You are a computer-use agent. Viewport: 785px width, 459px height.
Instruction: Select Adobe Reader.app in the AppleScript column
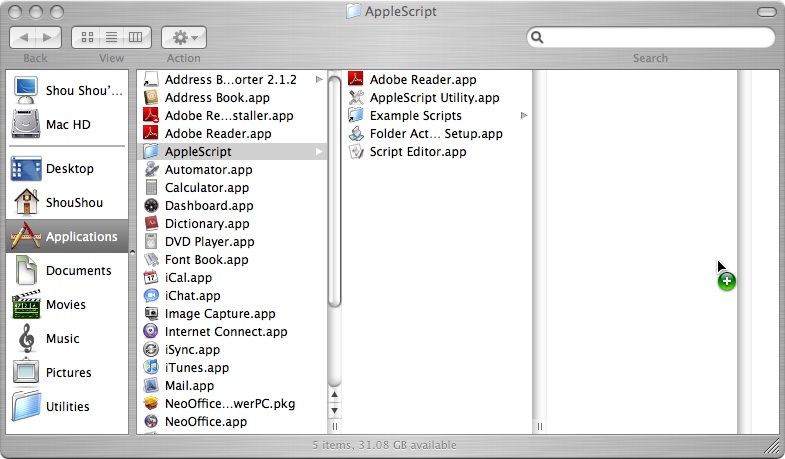(x=437, y=80)
